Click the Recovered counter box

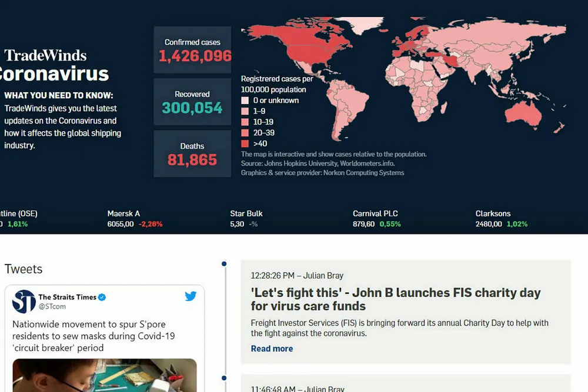click(x=192, y=102)
